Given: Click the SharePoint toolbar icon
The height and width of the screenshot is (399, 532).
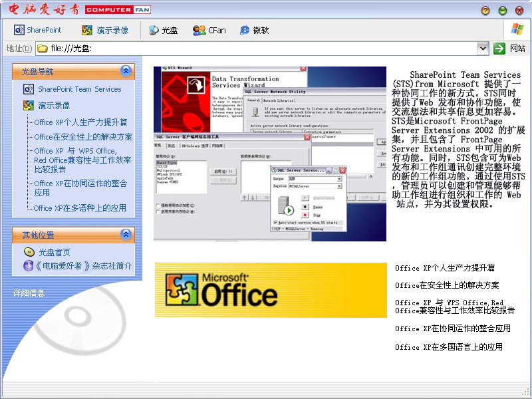Looking at the screenshot, I should tap(19, 30).
